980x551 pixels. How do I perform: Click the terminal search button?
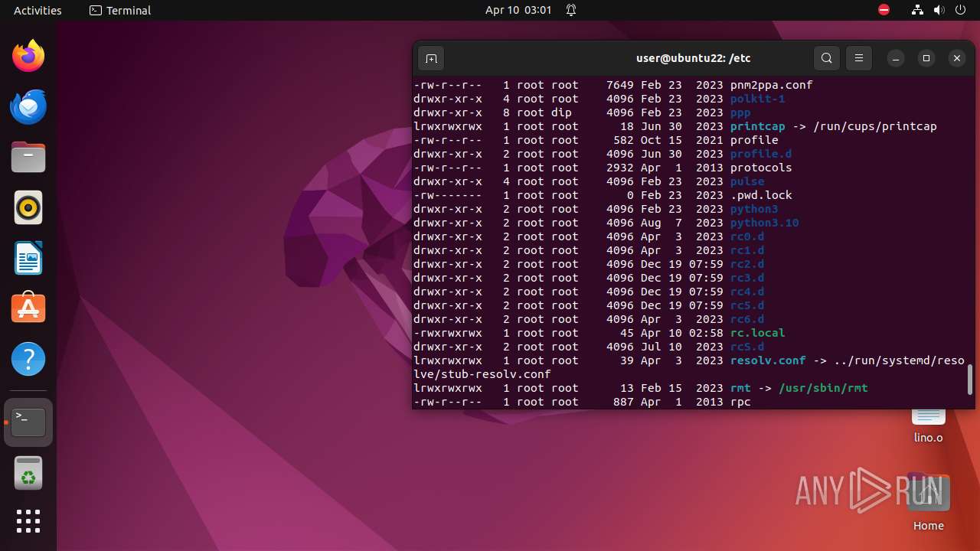click(x=826, y=58)
